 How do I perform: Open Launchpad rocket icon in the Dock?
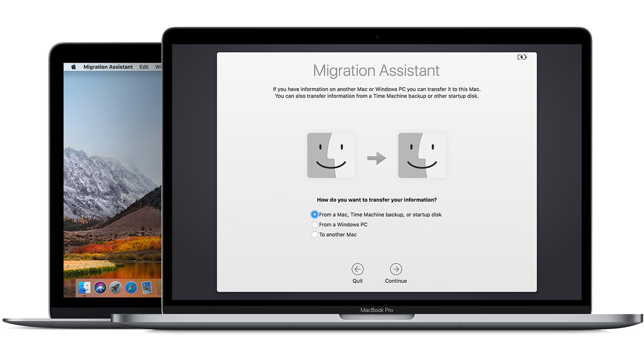pos(116,287)
